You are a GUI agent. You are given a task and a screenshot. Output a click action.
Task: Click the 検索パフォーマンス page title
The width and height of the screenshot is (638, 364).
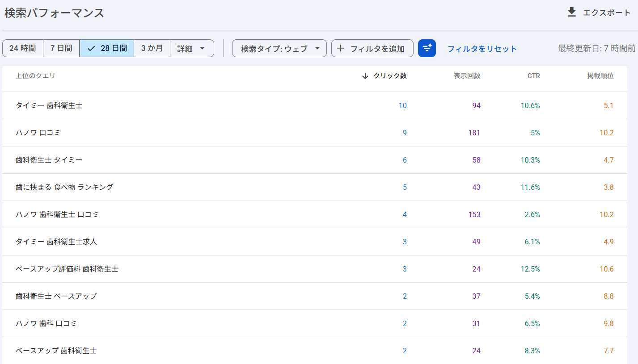55,13
